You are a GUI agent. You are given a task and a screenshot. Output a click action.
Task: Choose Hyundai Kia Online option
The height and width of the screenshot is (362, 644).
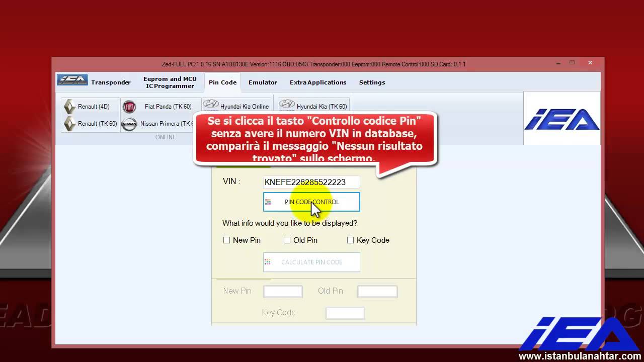click(236, 106)
